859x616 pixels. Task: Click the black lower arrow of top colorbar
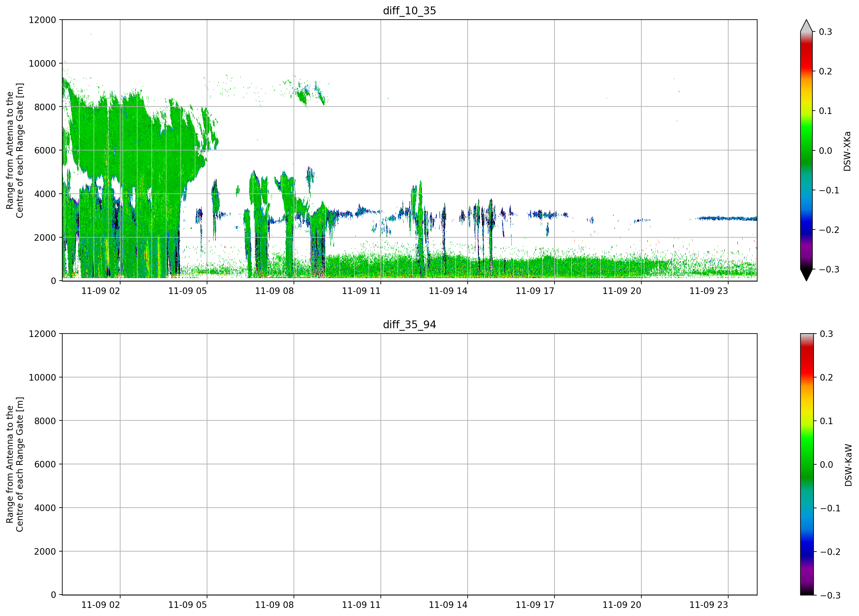(806, 275)
